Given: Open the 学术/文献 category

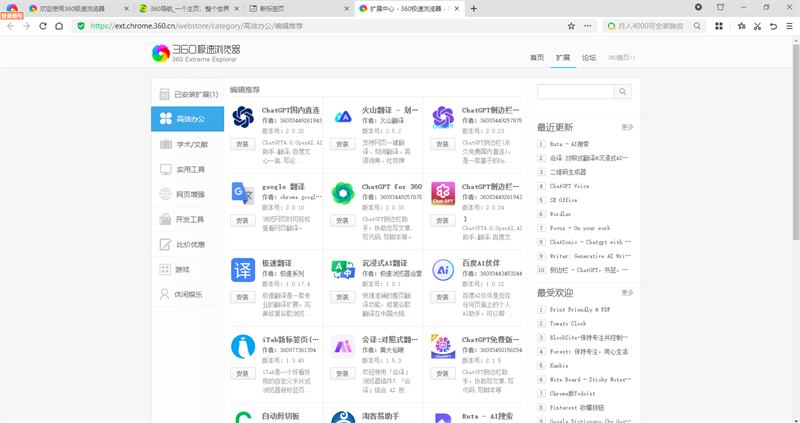Looking at the screenshot, I should [x=188, y=144].
